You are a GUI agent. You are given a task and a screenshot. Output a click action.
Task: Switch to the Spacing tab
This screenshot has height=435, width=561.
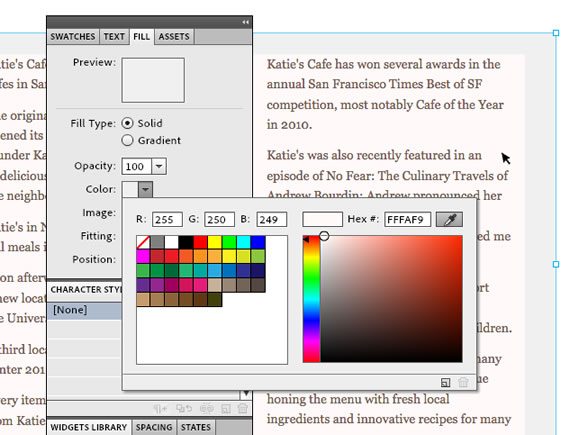pyautogui.click(x=154, y=427)
